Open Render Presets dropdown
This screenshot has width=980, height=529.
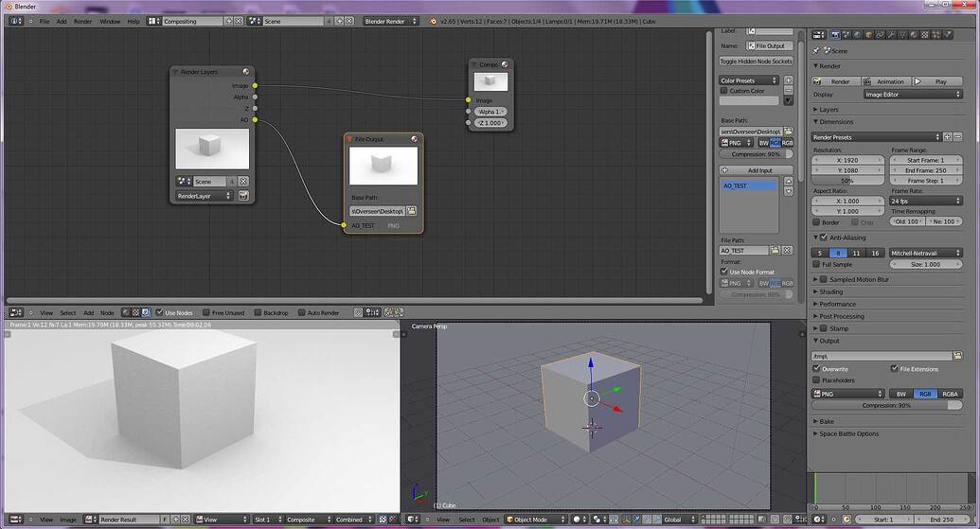pos(876,137)
